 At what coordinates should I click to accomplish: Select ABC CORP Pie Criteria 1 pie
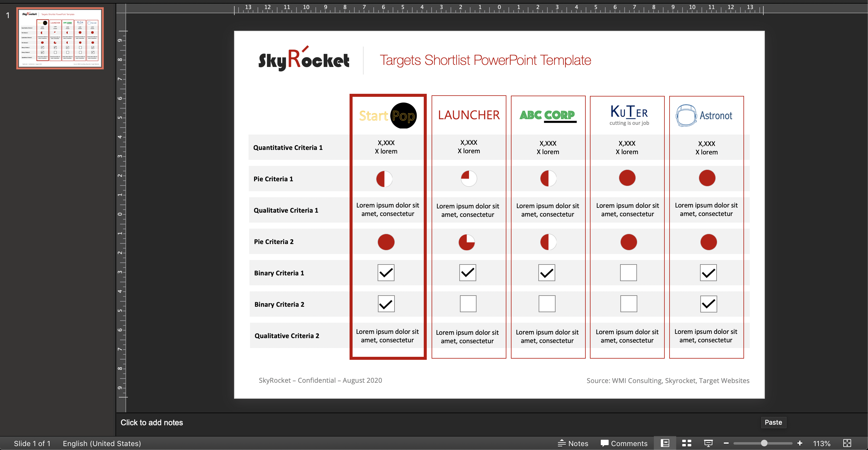(x=548, y=178)
